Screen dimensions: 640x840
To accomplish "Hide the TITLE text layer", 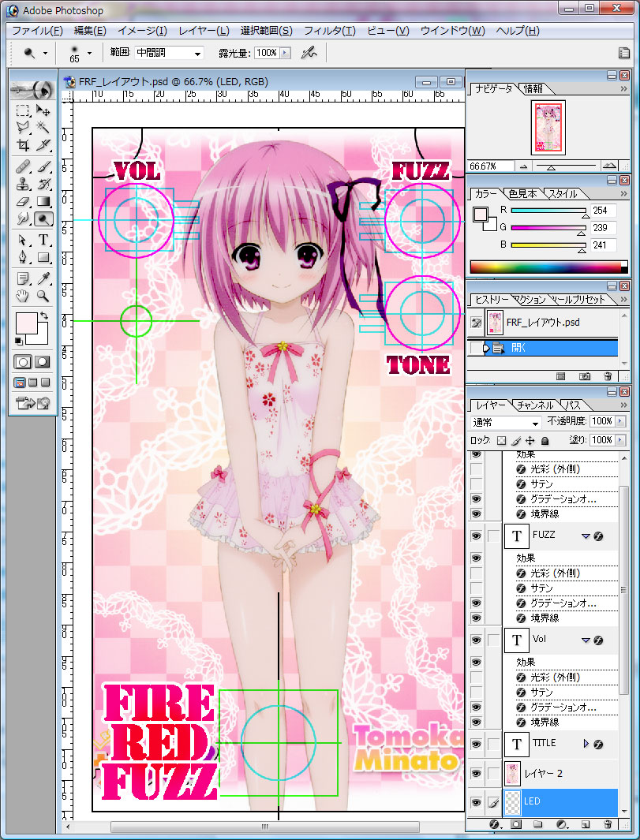I will [476, 744].
